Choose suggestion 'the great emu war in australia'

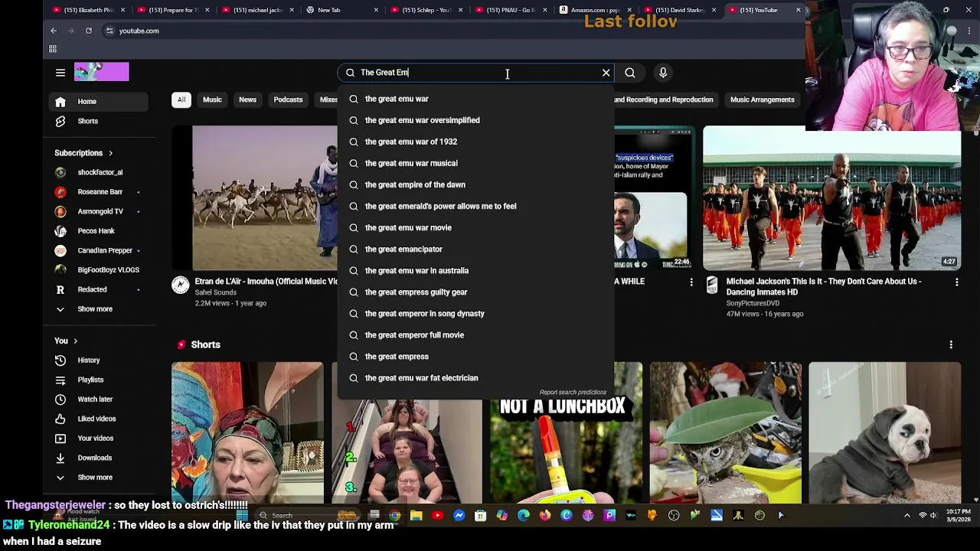(x=475, y=270)
